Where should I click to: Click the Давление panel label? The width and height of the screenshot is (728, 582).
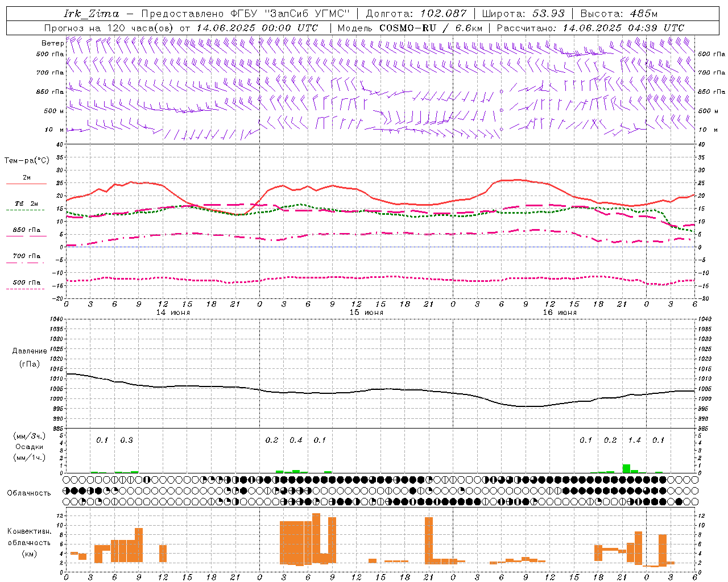pyautogui.click(x=30, y=351)
